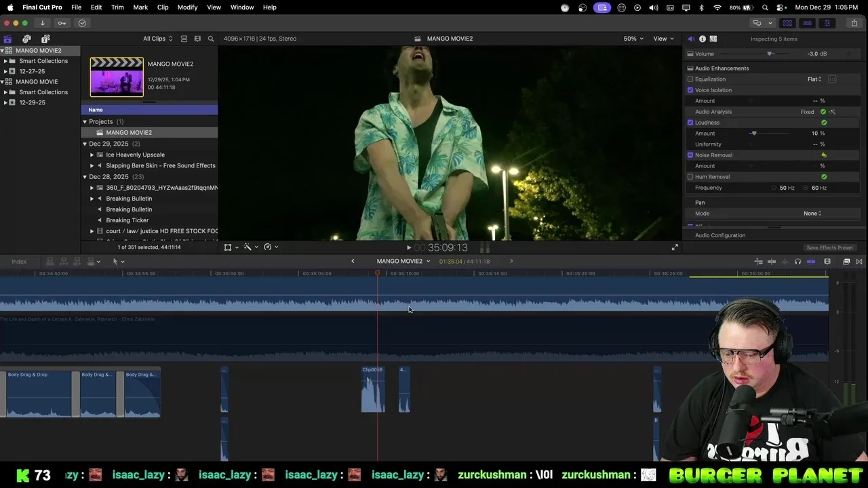Enable the Hum Removal checkbox

(690, 177)
